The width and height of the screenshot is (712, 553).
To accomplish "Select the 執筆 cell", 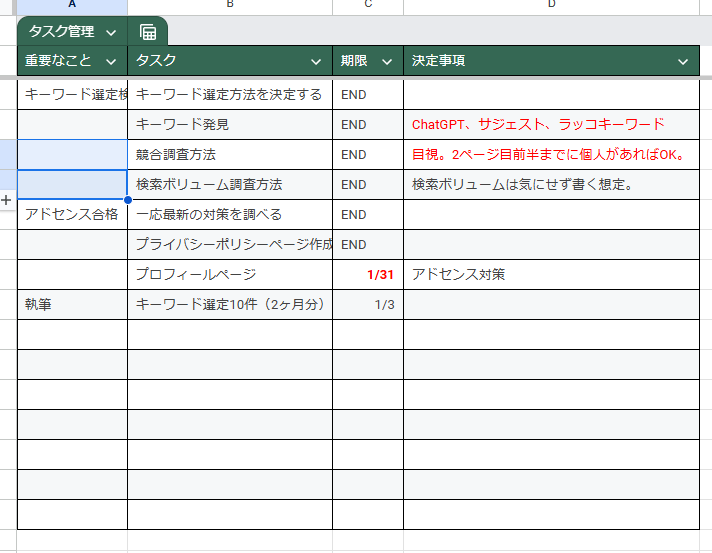I will (x=72, y=305).
